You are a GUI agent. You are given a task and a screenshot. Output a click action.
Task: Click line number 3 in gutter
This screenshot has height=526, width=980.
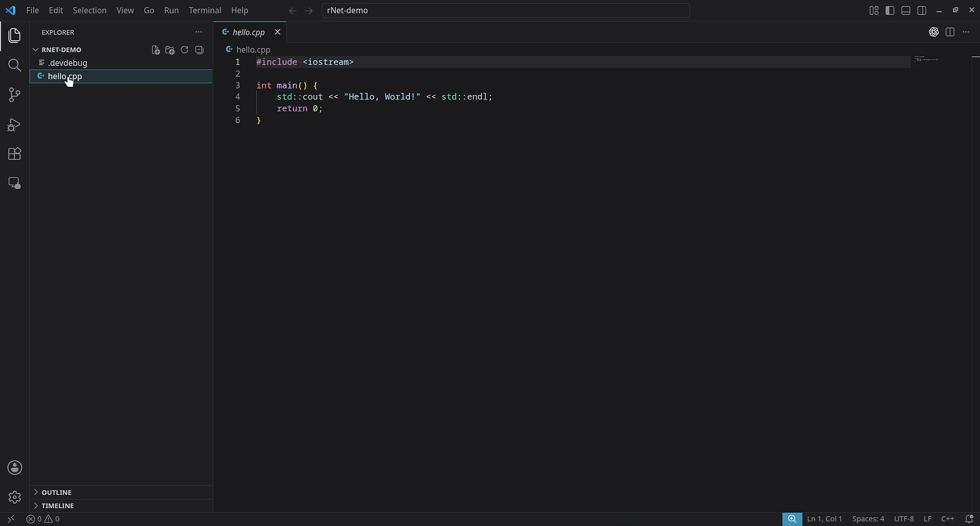(x=237, y=85)
